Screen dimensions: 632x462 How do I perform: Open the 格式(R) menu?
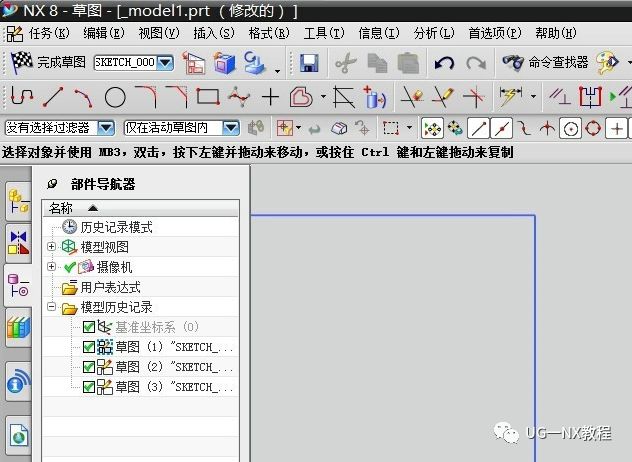[x=269, y=33]
